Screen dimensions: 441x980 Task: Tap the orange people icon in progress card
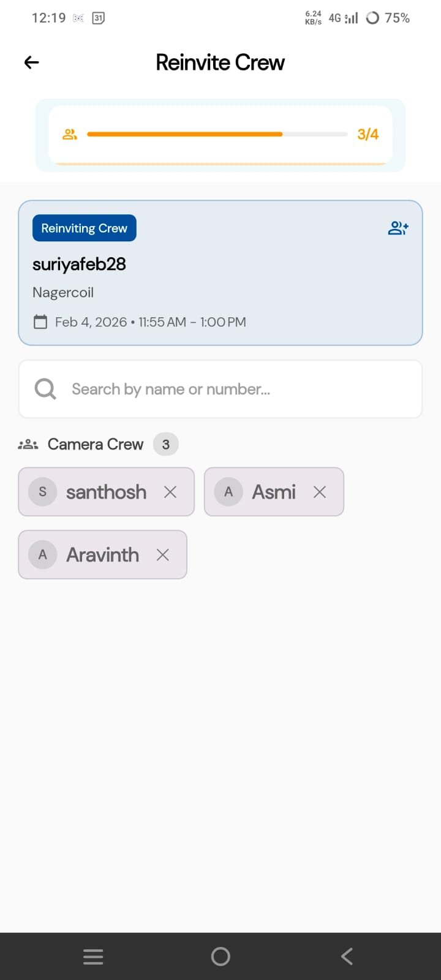[x=70, y=134]
